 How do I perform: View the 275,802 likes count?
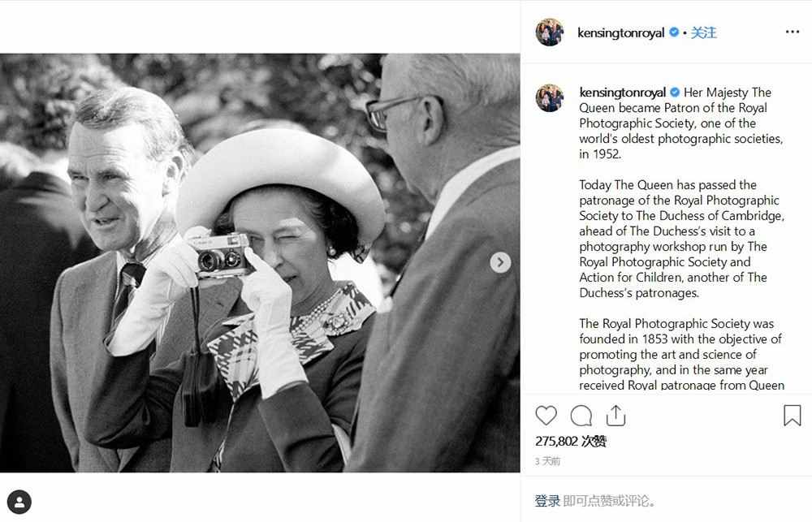click(x=571, y=441)
